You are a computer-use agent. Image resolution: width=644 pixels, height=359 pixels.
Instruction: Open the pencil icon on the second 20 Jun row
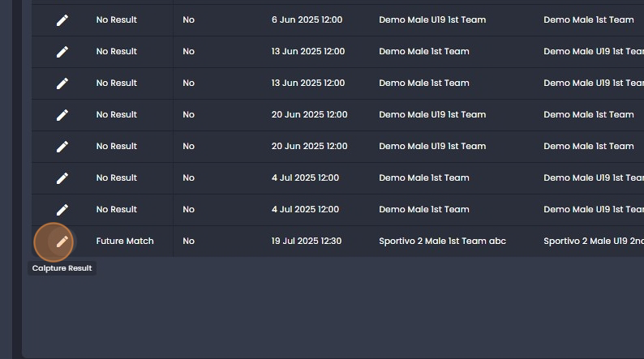click(62, 147)
